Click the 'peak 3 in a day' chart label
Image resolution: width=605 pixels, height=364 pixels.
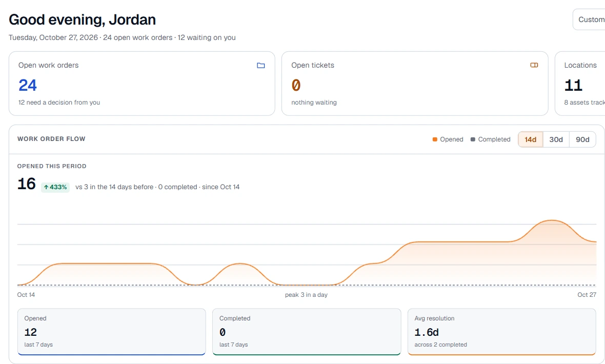point(307,295)
